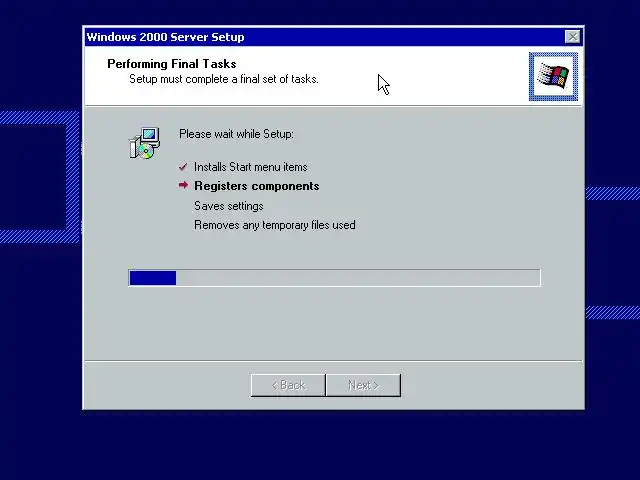Select the Performing Final Tasks heading
The height and width of the screenshot is (480, 640).
pyautogui.click(x=172, y=64)
